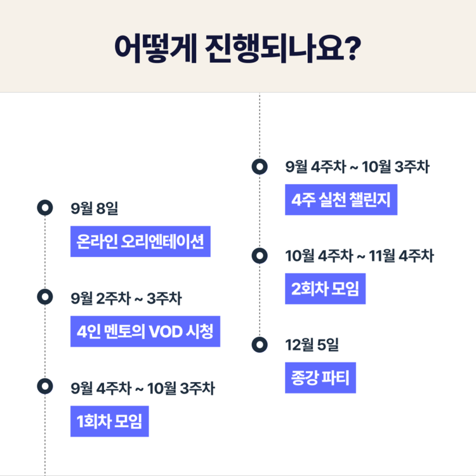Click the date text above 4주 실천 챌린지
This screenshot has height=476, width=476.
point(357,167)
